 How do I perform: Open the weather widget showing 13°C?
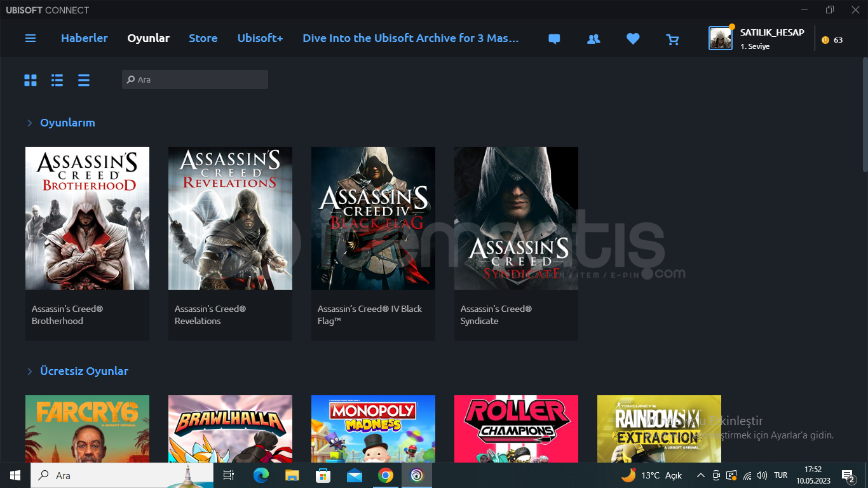click(x=651, y=475)
